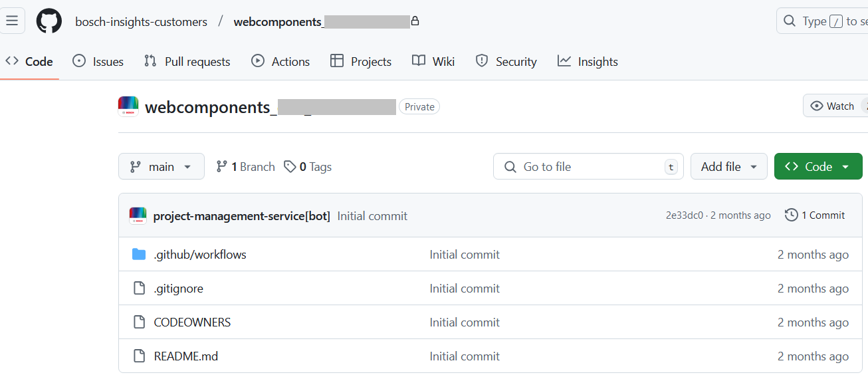Open the Add file dropdown

(x=728, y=167)
